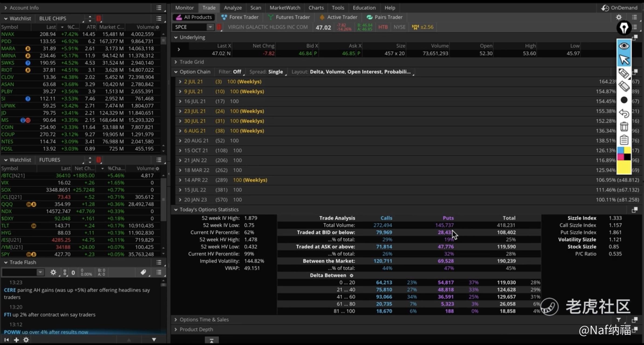Viewport: 644px width, 345px height.
Task: Expand the Account Info section
Action: (x=5, y=8)
